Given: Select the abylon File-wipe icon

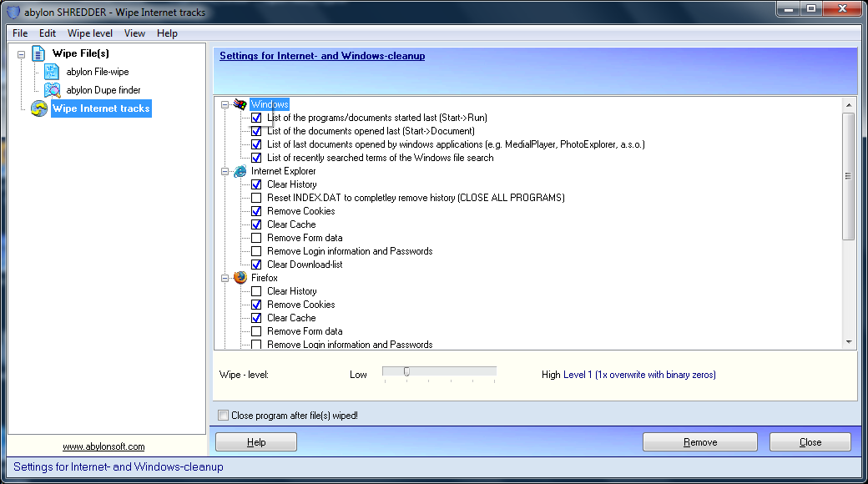Looking at the screenshot, I should pos(52,72).
